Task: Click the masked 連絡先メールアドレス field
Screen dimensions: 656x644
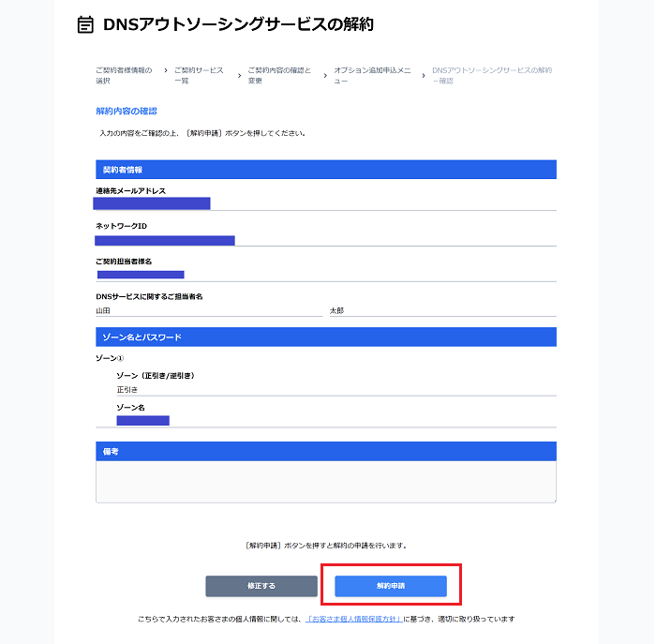Action: (152, 203)
